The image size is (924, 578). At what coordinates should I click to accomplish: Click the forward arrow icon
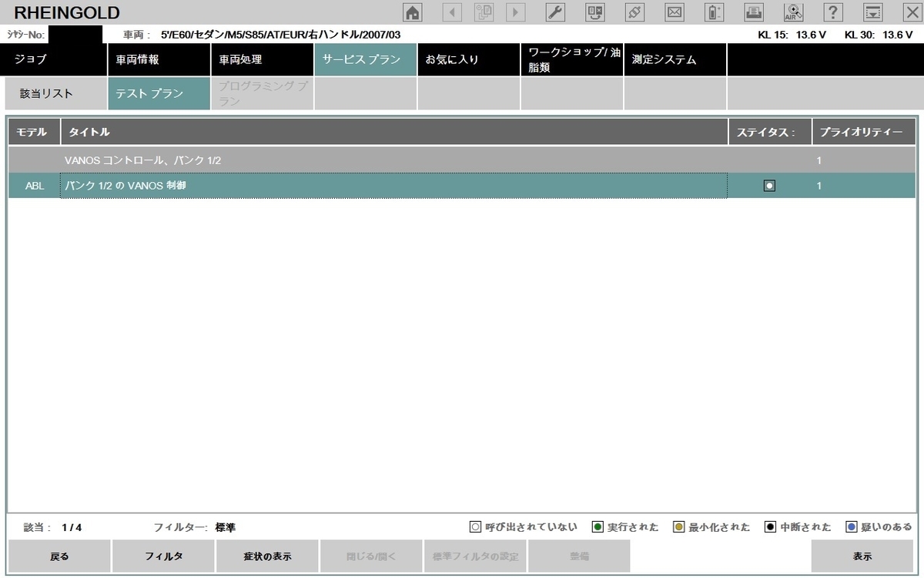coord(515,12)
